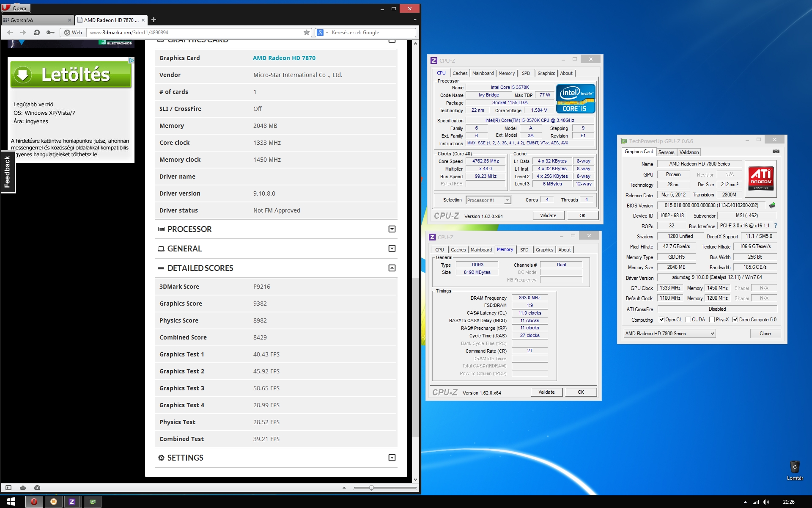Click the AMD Radeon HD 7870 link

click(284, 58)
